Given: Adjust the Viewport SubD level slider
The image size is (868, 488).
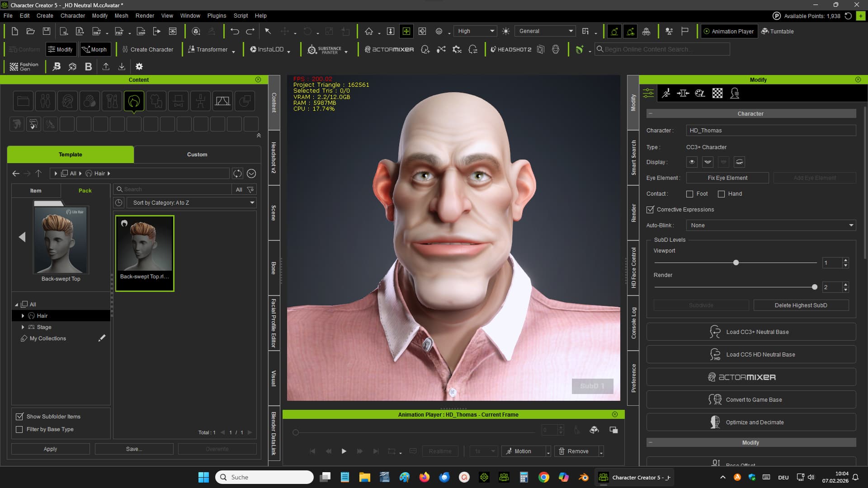Looking at the screenshot, I should 736,263.
